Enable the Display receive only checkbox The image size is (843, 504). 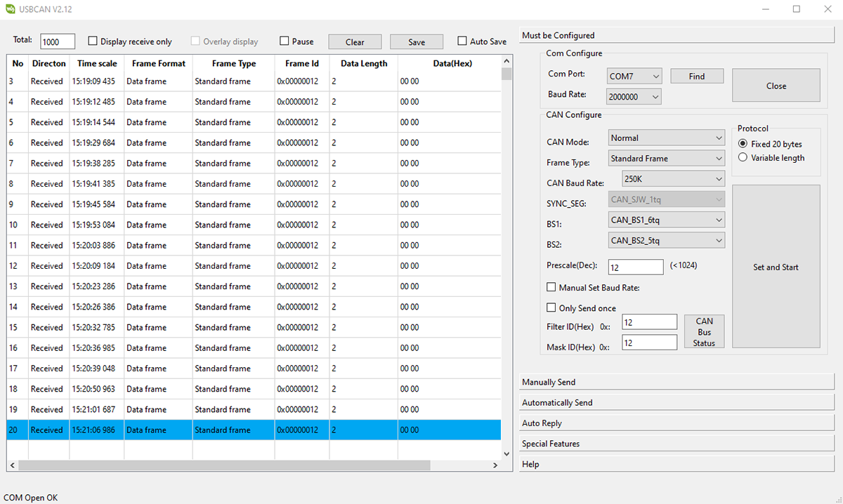pyautogui.click(x=93, y=41)
